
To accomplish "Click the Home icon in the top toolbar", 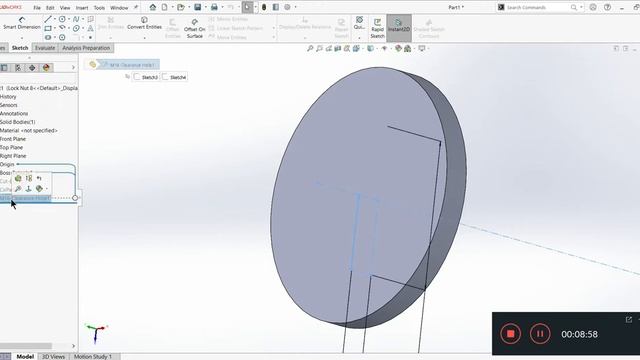I will 153,7.
